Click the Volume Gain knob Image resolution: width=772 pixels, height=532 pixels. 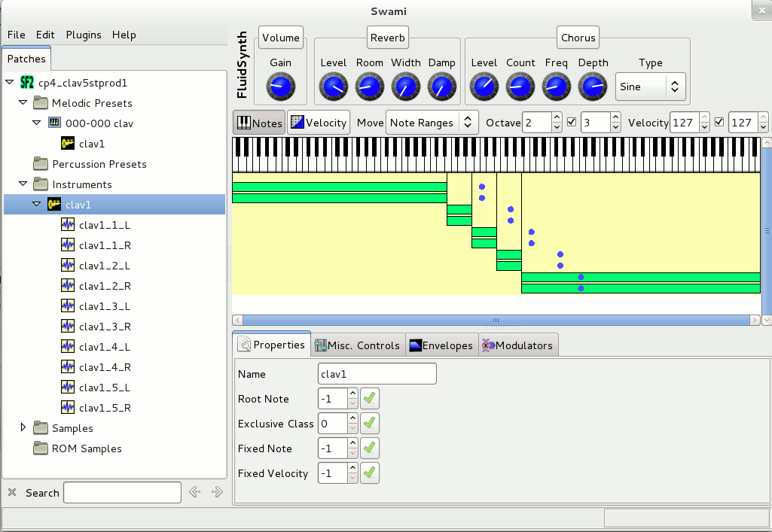point(280,87)
